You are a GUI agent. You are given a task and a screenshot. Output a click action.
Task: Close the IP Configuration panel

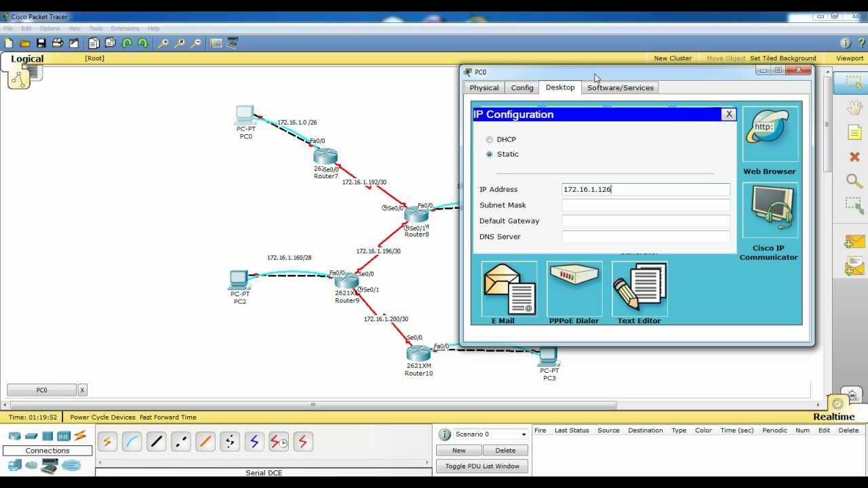tap(729, 115)
